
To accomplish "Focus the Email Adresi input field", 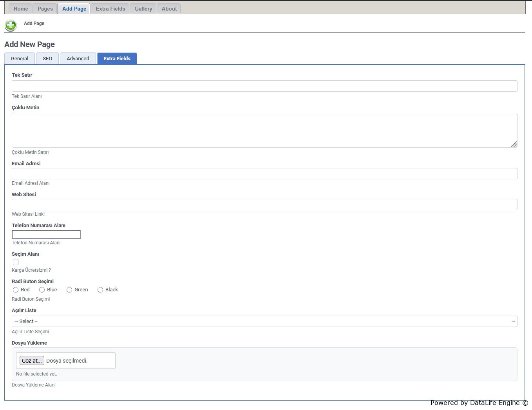I will (x=264, y=174).
